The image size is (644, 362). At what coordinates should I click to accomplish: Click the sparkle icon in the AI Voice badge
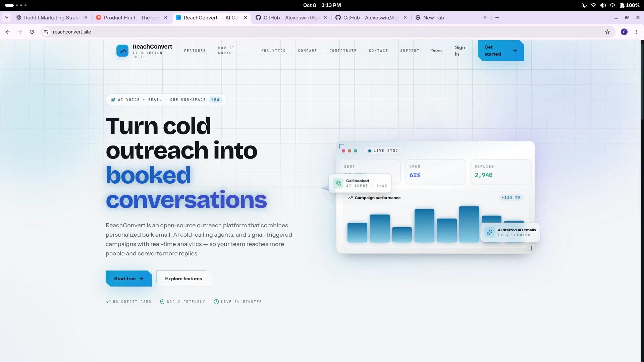pyautogui.click(x=113, y=100)
